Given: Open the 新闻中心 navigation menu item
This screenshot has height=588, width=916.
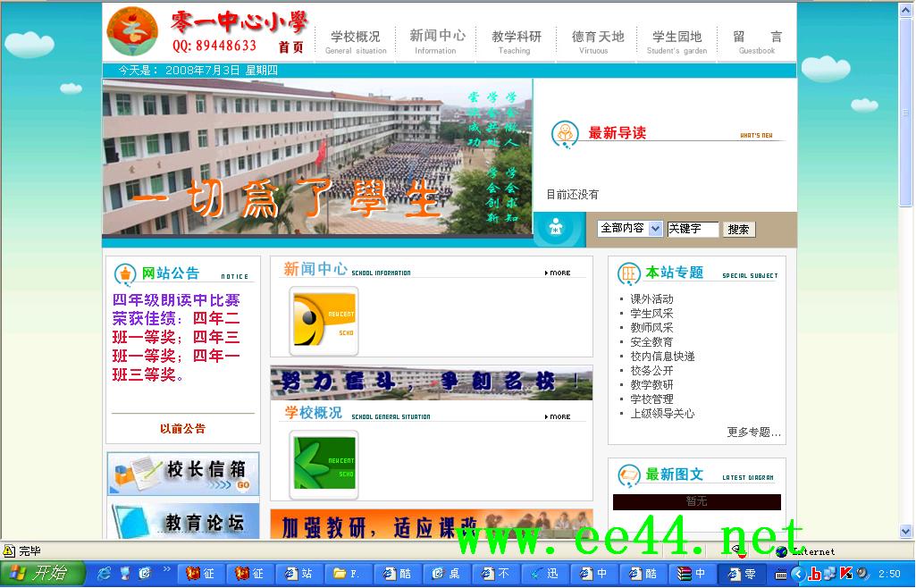Looking at the screenshot, I should click(x=437, y=41).
